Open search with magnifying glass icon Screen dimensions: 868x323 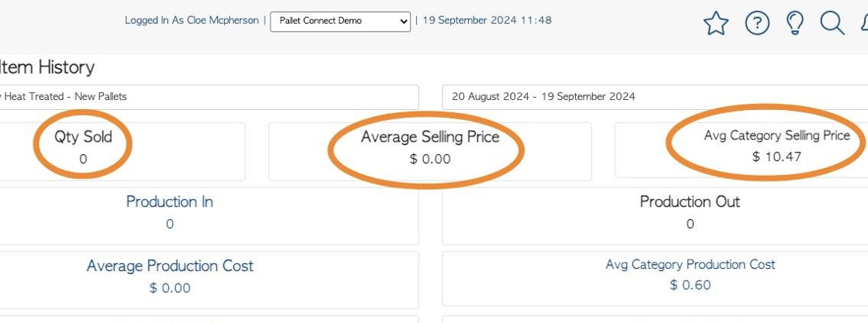(x=832, y=23)
